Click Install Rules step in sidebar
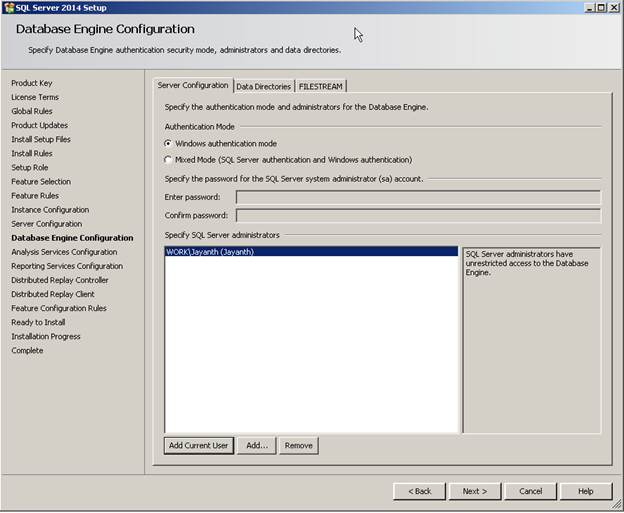The width and height of the screenshot is (624, 513). click(32, 153)
